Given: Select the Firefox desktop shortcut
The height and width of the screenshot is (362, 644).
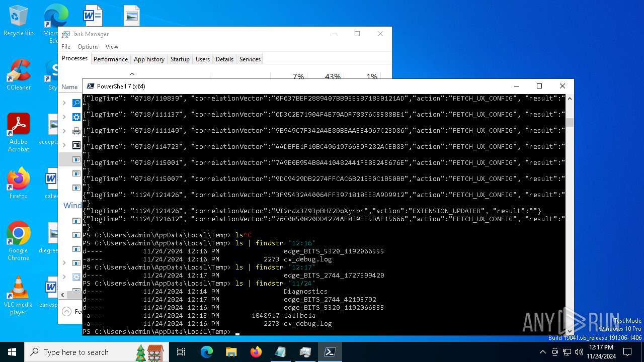Looking at the screenshot, I should [19, 183].
